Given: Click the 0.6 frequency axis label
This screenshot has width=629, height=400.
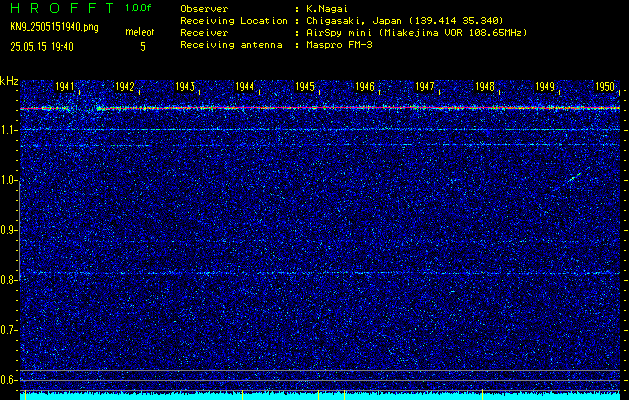Looking at the screenshot, I should pyautogui.click(x=9, y=380).
